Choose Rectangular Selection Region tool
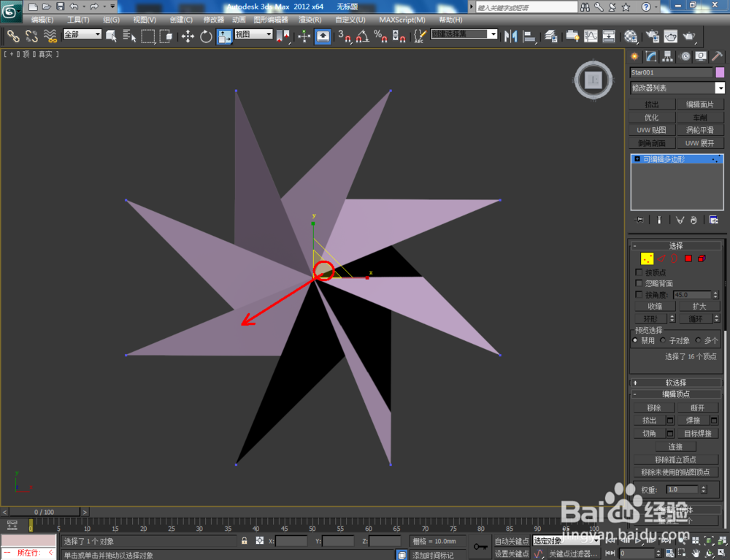The width and height of the screenshot is (730, 560). pyautogui.click(x=148, y=36)
